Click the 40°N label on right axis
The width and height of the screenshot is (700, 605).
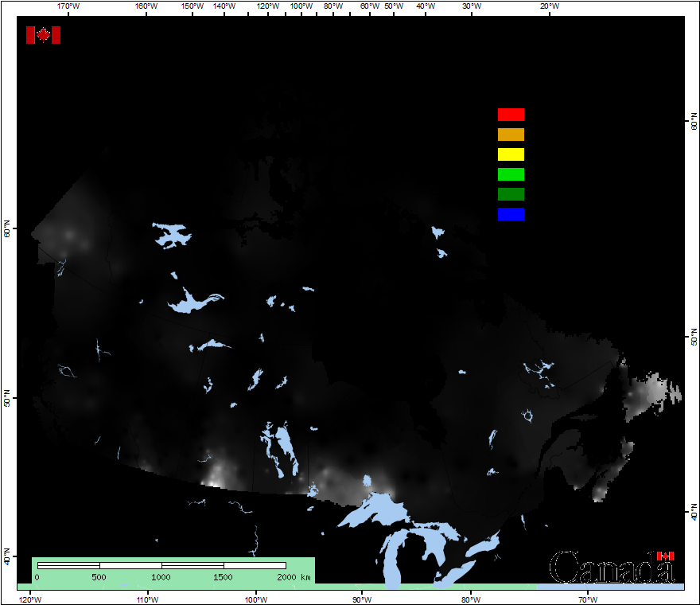(694, 510)
